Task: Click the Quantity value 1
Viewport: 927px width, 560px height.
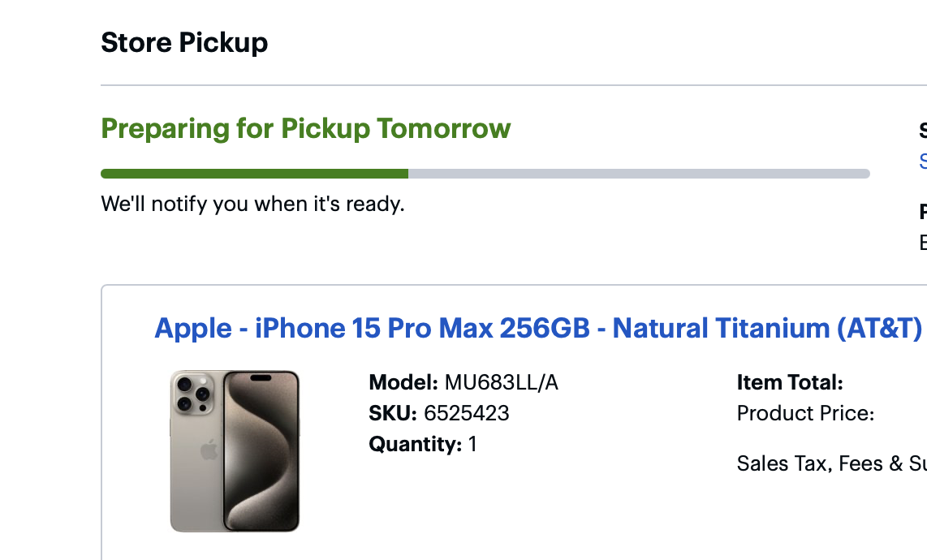Action: [x=472, y=444]
